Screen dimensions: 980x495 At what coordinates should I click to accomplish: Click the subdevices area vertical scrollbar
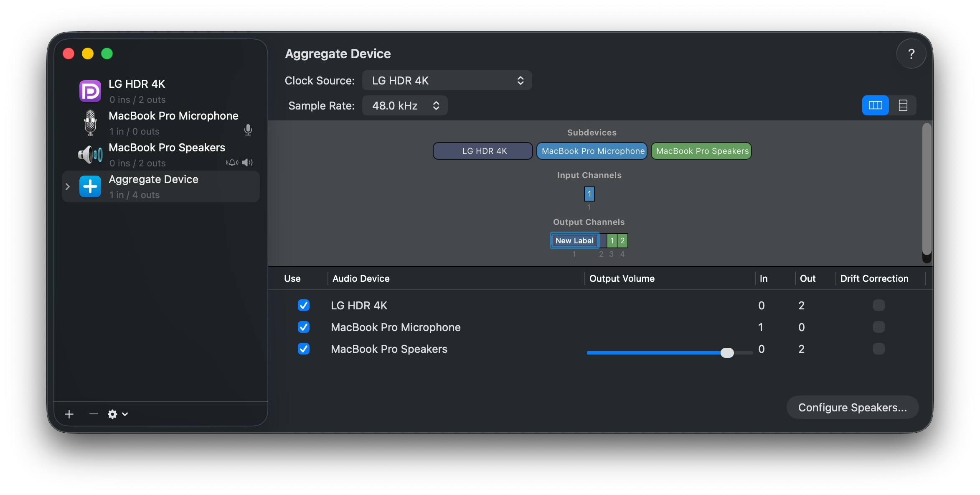coord(927,189)
